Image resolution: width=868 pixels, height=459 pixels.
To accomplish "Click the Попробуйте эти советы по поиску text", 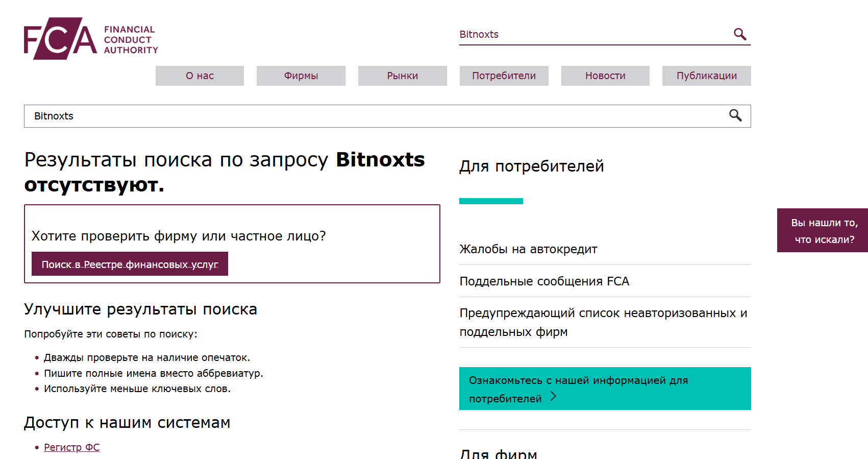I will (x=111, y=334).
